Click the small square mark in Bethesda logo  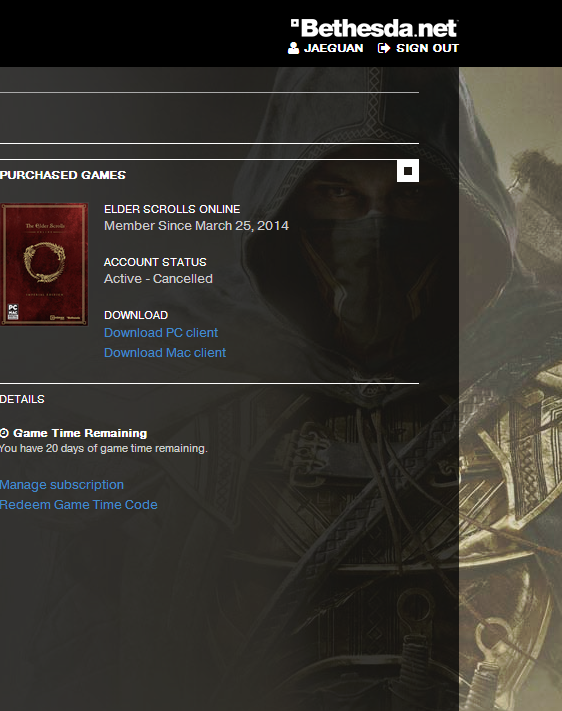[295, 23]
